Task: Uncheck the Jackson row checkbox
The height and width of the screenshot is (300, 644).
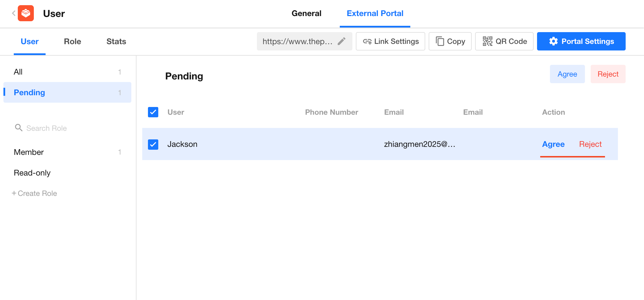Action: coord(153,144)
